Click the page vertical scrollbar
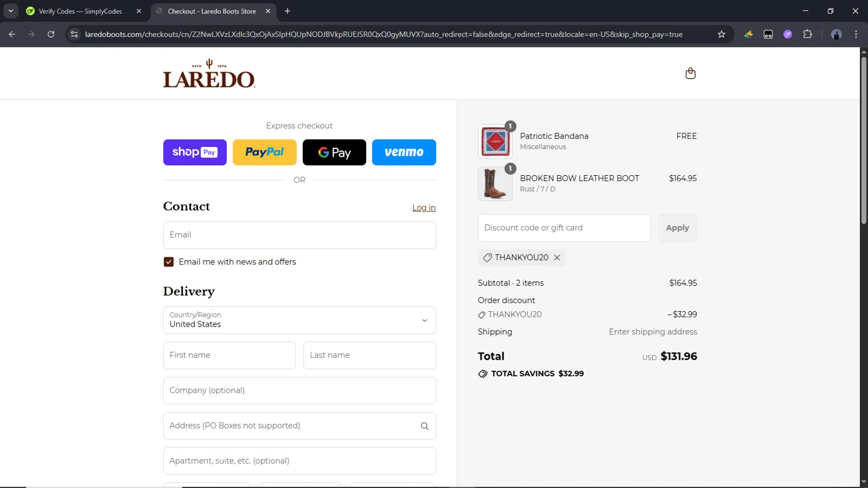The width and height of the screenshot is (868, 488). 863,141
